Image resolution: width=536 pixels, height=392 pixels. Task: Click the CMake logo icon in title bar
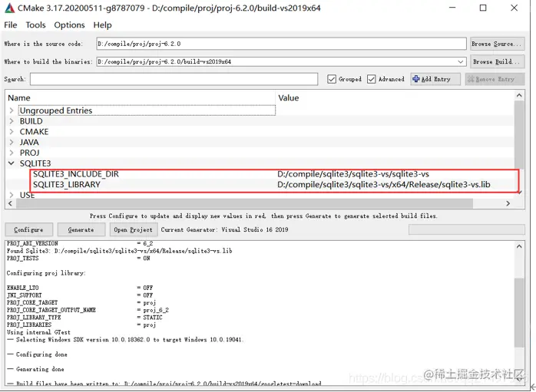(x=9, y=8)
